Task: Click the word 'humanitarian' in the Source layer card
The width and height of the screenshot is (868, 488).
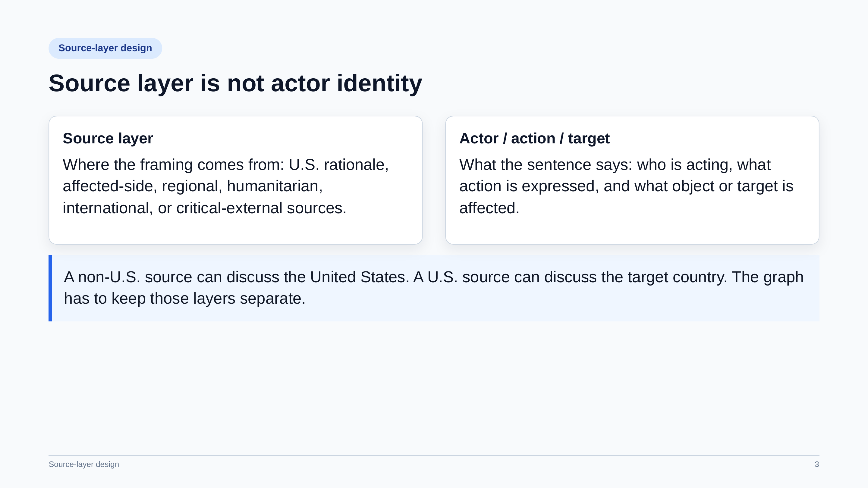Action: click(x=274, y=186)
